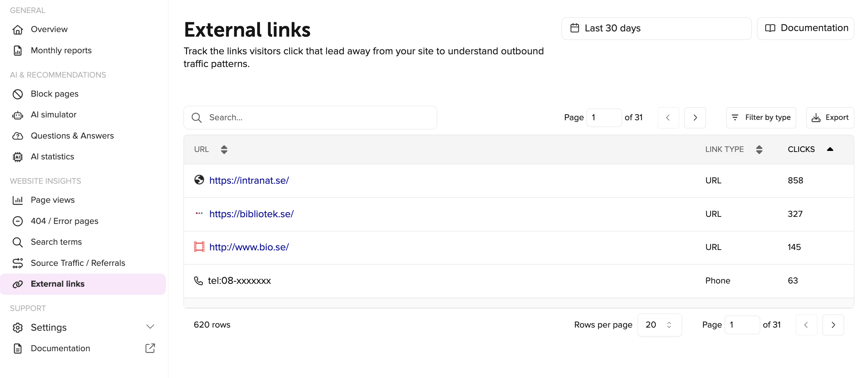Open the Rows per page dropdown
This screenshot has width=868, height=378.
pos(659,325)
